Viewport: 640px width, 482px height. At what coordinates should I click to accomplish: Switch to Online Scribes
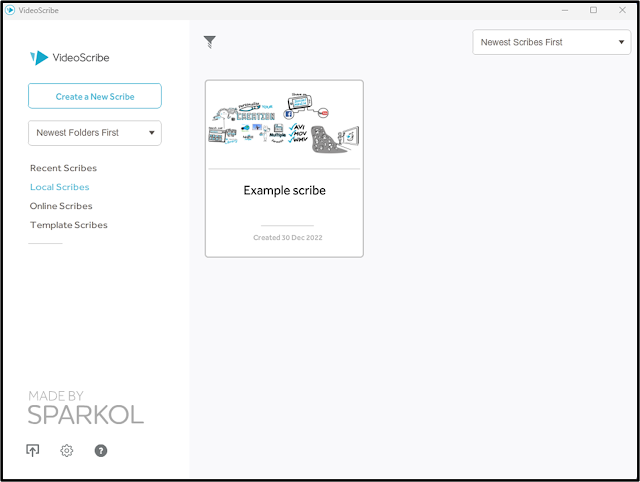pos(61,206)
